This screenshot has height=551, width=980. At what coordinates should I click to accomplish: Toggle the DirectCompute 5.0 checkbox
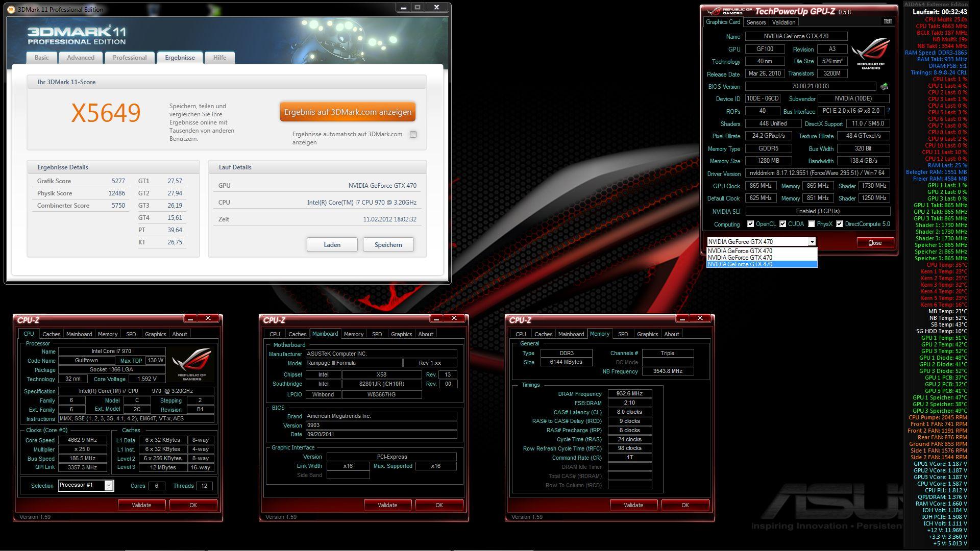(839, 224)
